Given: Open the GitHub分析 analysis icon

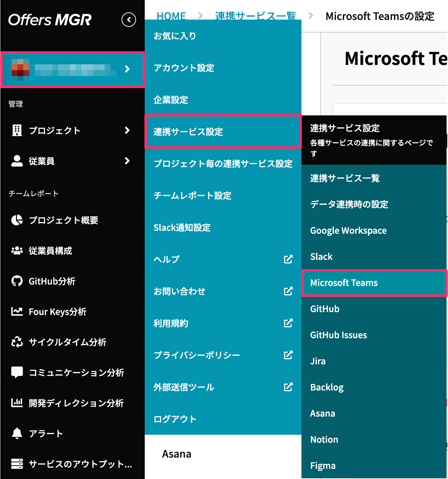Looking at the screenshot, I should point(17,281).
